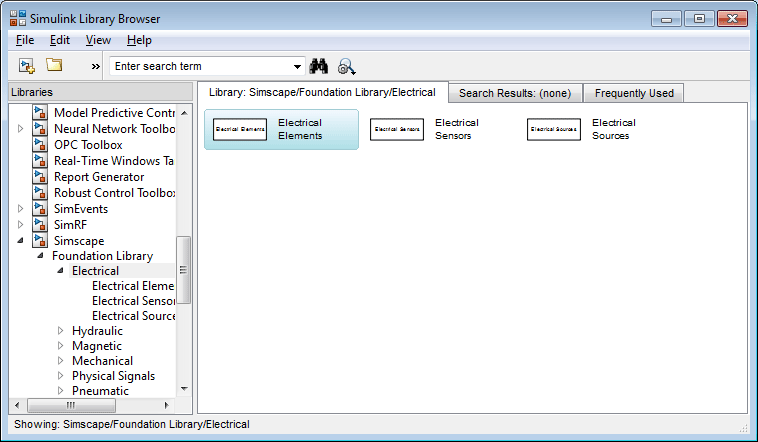Click the Robust Control Toolbox library icon
Screen dimensions: 758x442
40,192
